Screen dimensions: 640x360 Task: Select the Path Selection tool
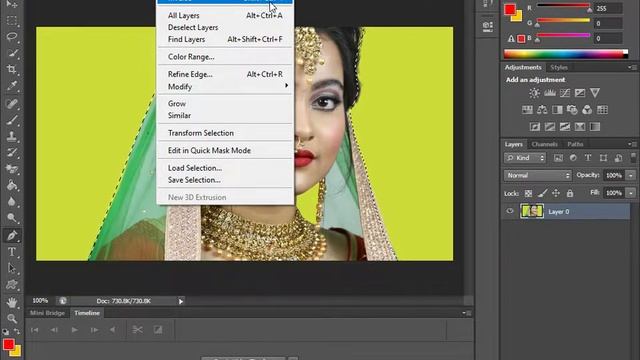(12, 268)
